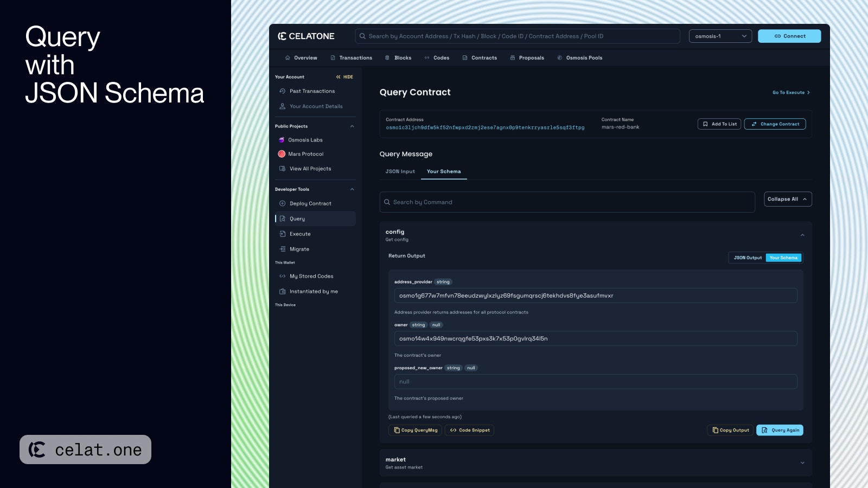Click the Mars Protocol red icon
This screenshot has width=868, height=488.
pos(282,154)
